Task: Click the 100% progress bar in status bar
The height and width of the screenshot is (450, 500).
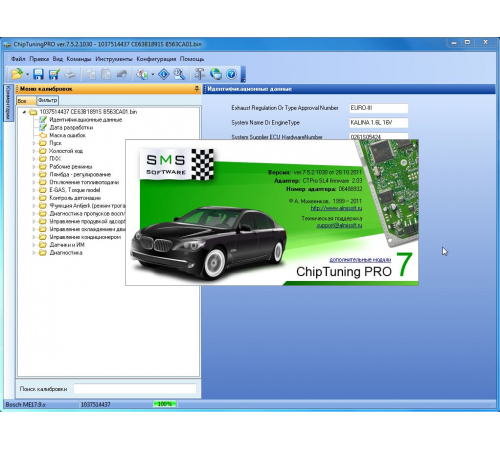Action: click(x=165, y=404)
